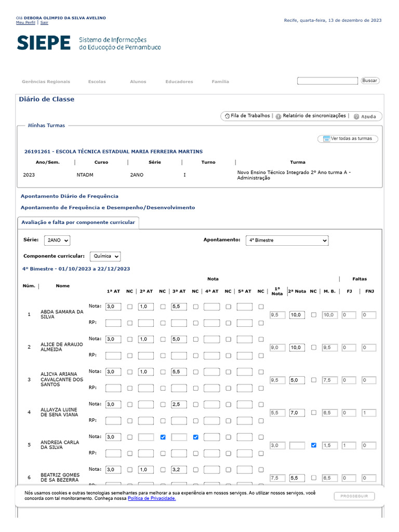The width and height of the screenshot is (399, 532).
Task: Click Ver todas as turmas list icon
Action: (326, 139)
